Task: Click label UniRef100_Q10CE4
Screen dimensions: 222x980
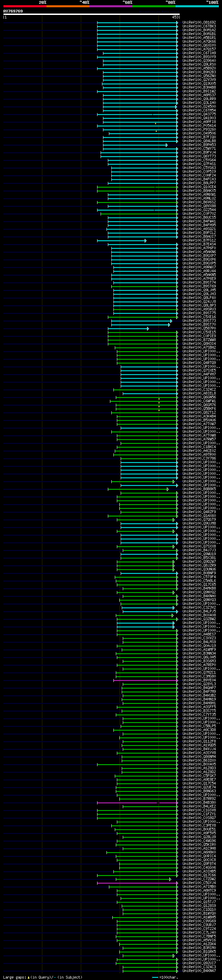Action: 199,187
